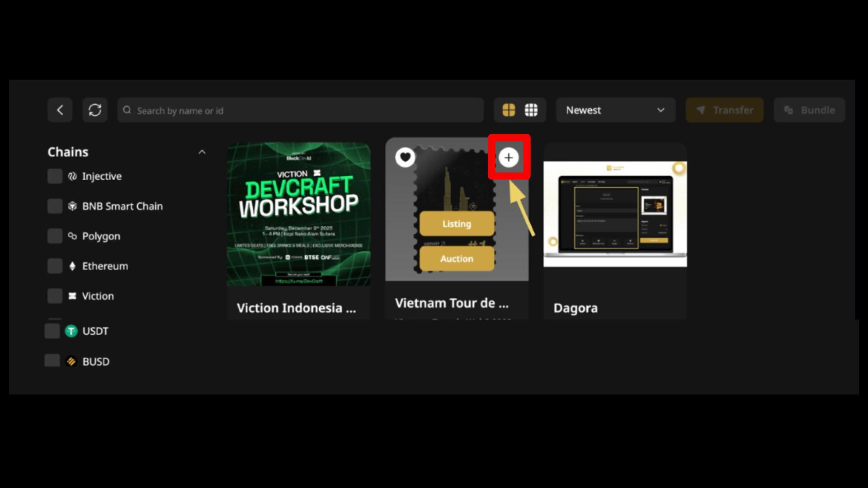The height and width of the screenshot is (488, 868).
Task: Check the BUSD token checkbox
Action: (x=52, y=361)
